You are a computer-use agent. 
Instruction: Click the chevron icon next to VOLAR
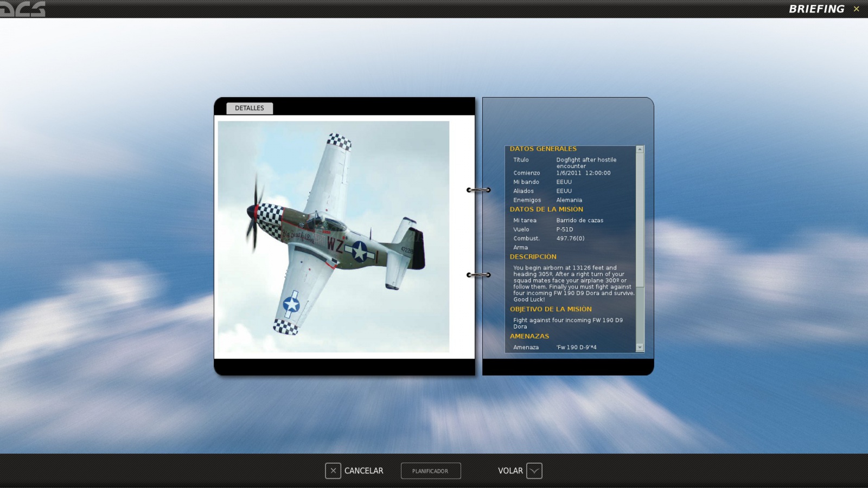(534, 471)
